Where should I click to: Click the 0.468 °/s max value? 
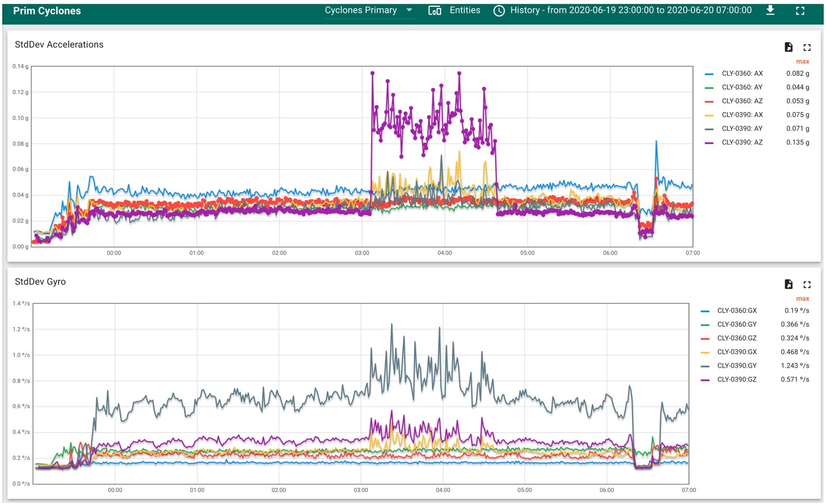(x=795, y=352)
